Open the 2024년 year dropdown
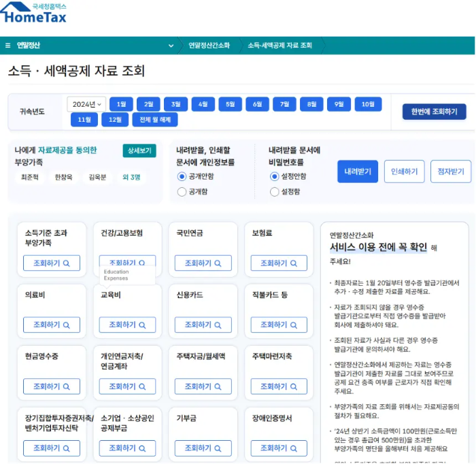Screen dimensions: 476x464 click(x=86, y=105)
